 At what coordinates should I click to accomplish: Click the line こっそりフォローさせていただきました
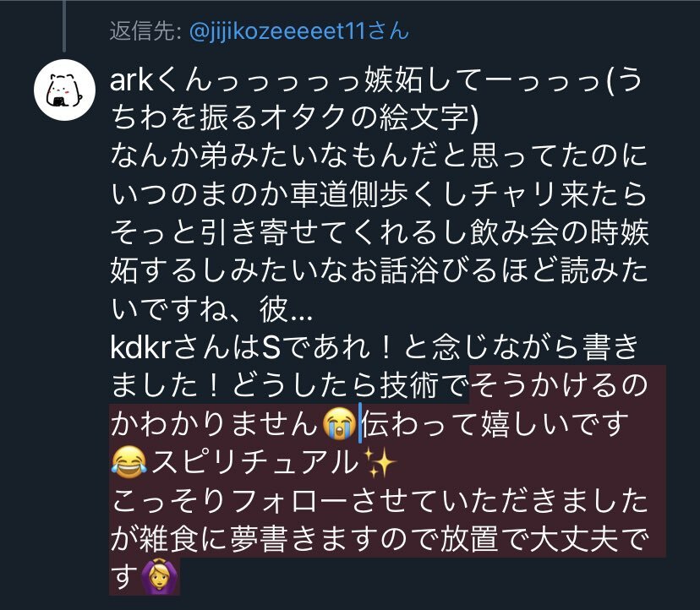[379, 500]
